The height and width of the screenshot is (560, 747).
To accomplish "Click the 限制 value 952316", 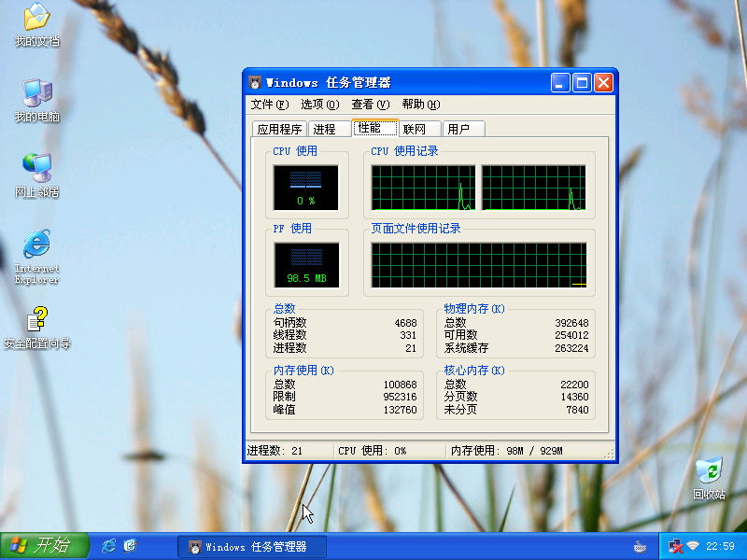I will coord(401,397).
